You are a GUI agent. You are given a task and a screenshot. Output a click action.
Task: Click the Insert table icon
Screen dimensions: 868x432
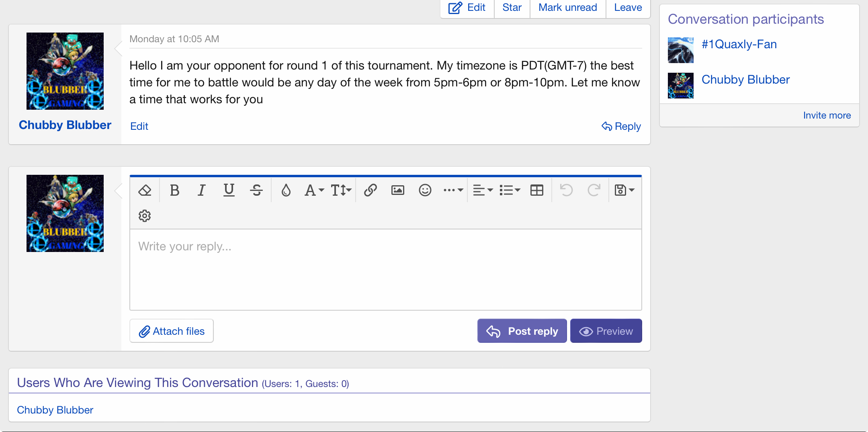536,190
